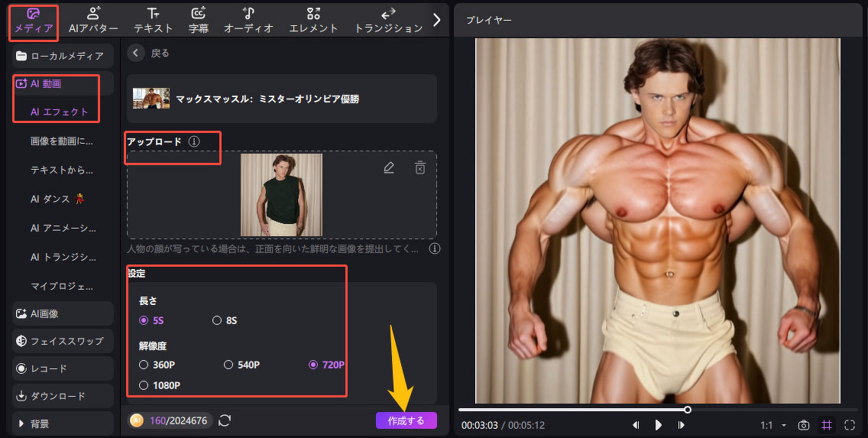Click the 作成する button
This screenshot has height=438, width=868.
(406, 420)
